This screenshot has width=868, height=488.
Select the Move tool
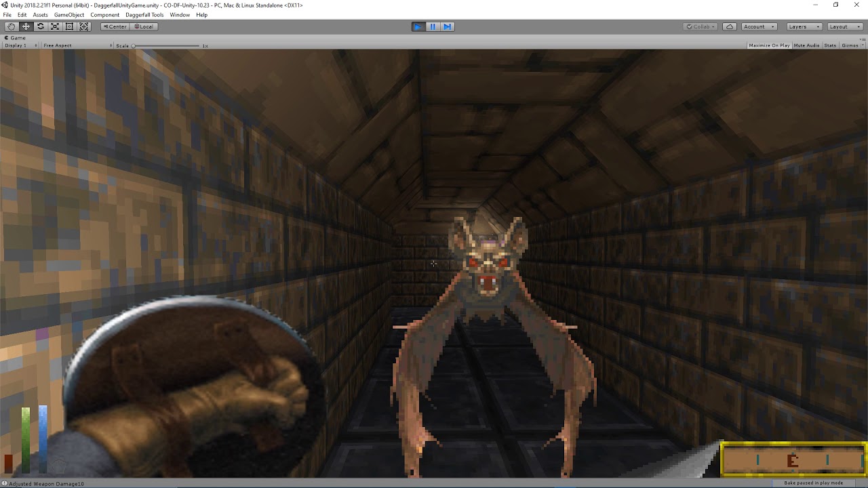coord(26,26)
